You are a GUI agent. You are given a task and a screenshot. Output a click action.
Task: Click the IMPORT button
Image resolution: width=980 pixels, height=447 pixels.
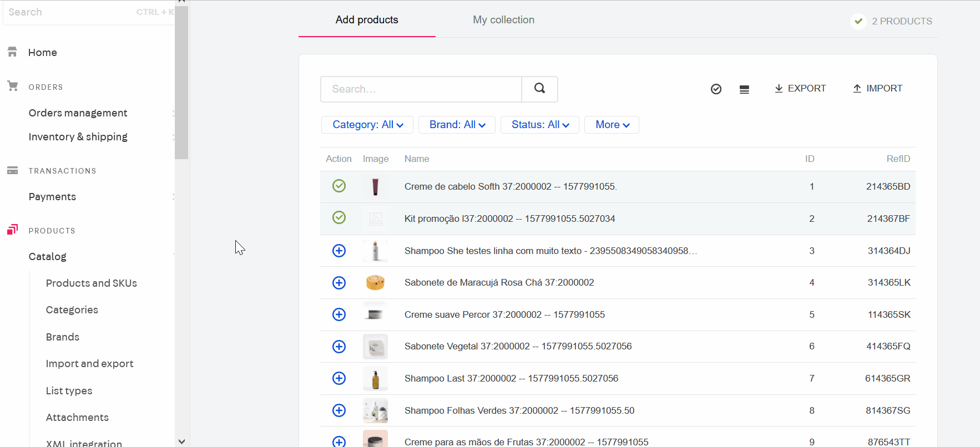pos(877,89)
